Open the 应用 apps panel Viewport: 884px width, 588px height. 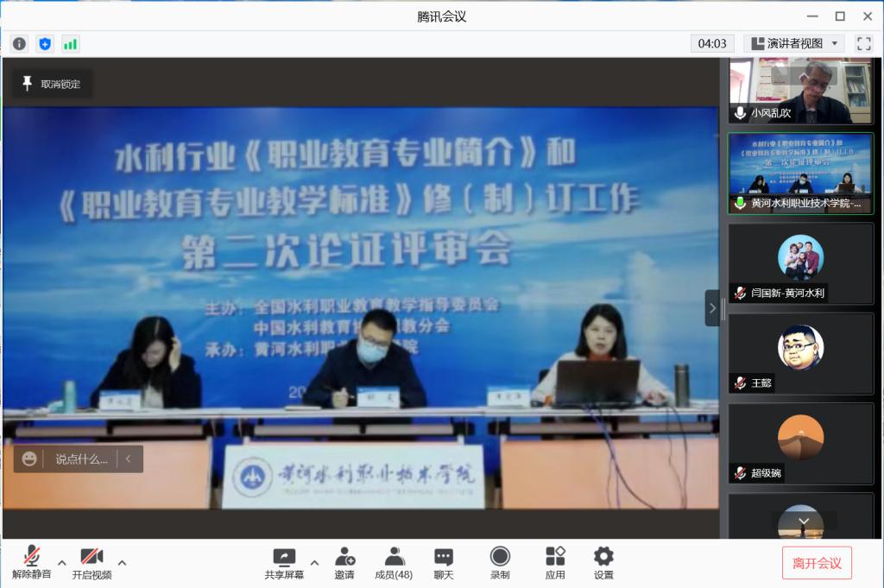(x=555, y=564)
